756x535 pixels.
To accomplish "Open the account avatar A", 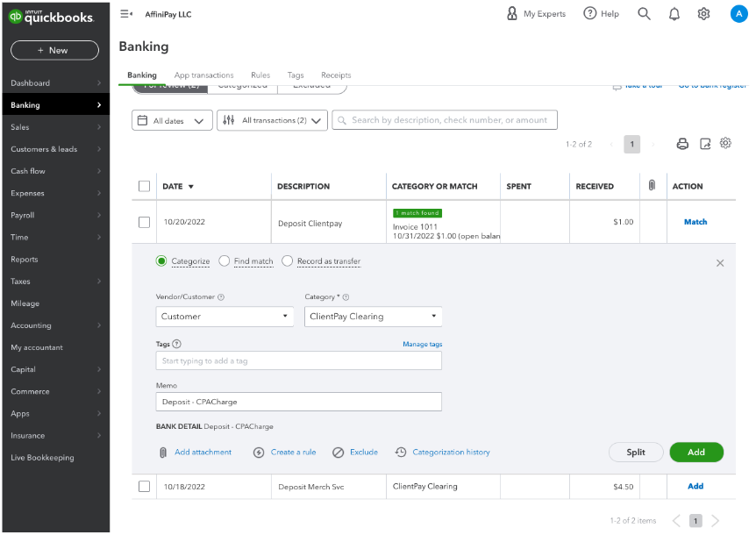I will pyautogui.click(x=738, y=14).
